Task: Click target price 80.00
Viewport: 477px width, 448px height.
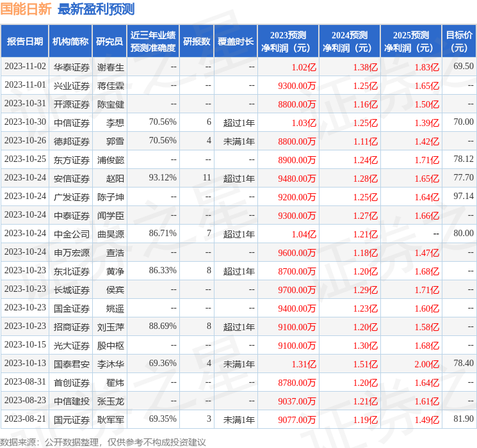Action: coord(464,233)
